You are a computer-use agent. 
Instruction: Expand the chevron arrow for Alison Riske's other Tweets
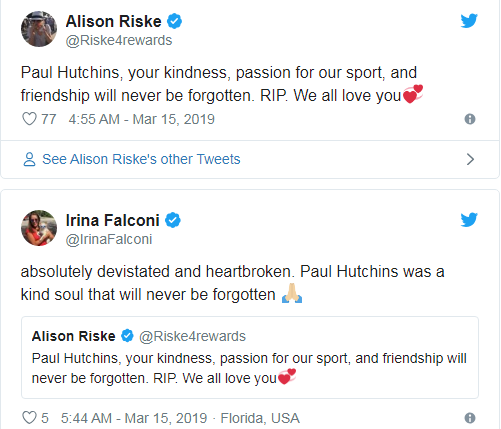coord(470,159)
